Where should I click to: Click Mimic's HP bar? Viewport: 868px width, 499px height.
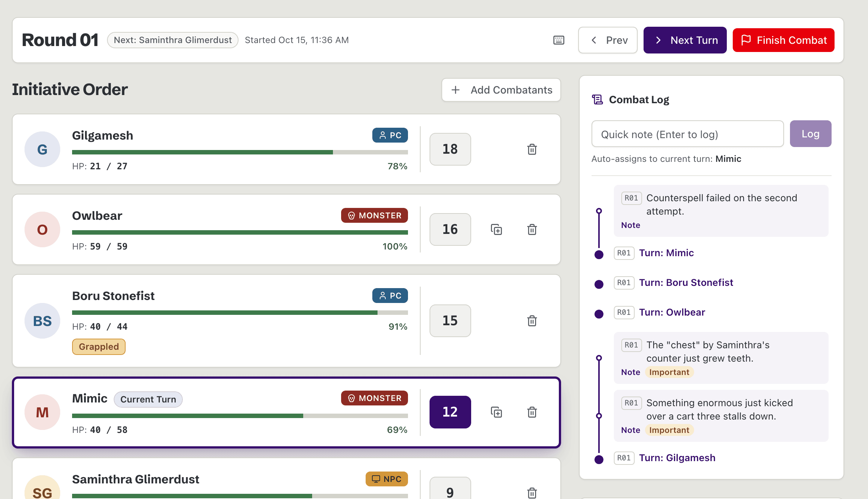tap(240, 416)
